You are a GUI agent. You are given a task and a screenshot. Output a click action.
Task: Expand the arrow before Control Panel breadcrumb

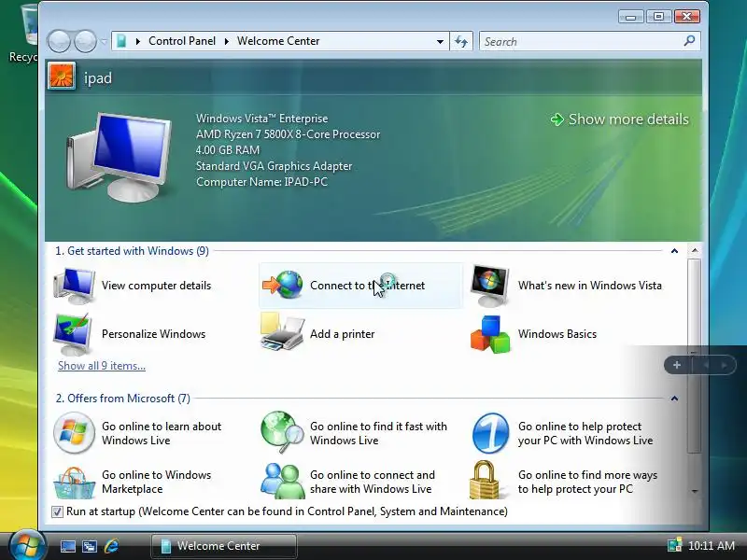138,41
